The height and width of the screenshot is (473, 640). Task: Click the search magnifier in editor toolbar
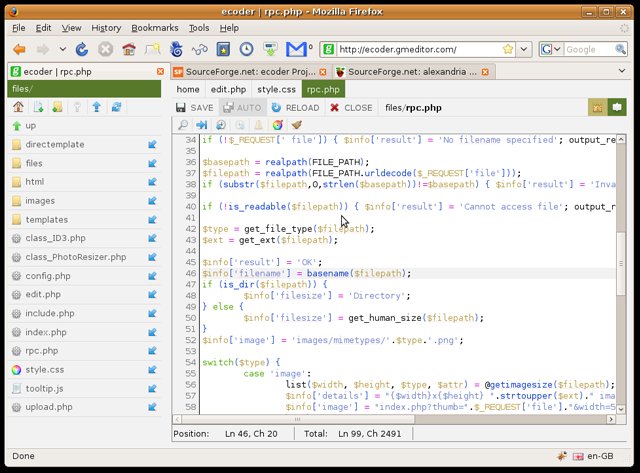pyautogui.click(x=183, y=125)
